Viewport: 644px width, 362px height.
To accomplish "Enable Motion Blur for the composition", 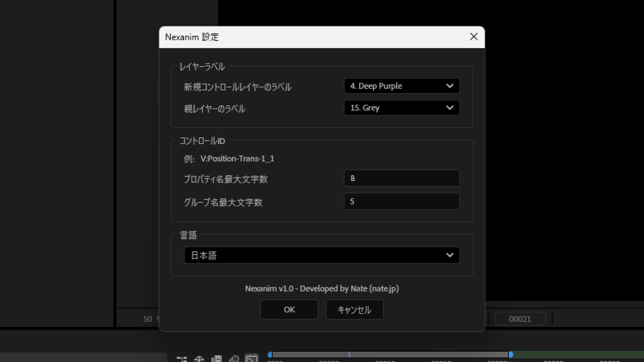I will (234, 359).
